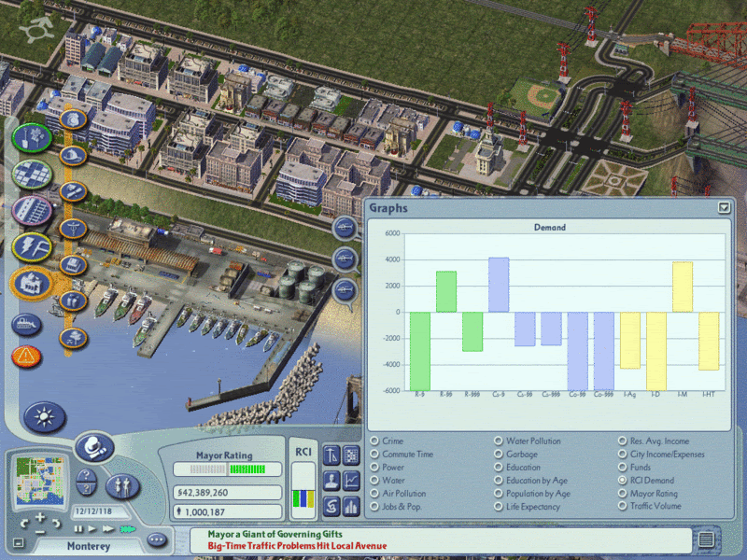Open the three-dots options button
747x560 pixels.
(157, 540)
